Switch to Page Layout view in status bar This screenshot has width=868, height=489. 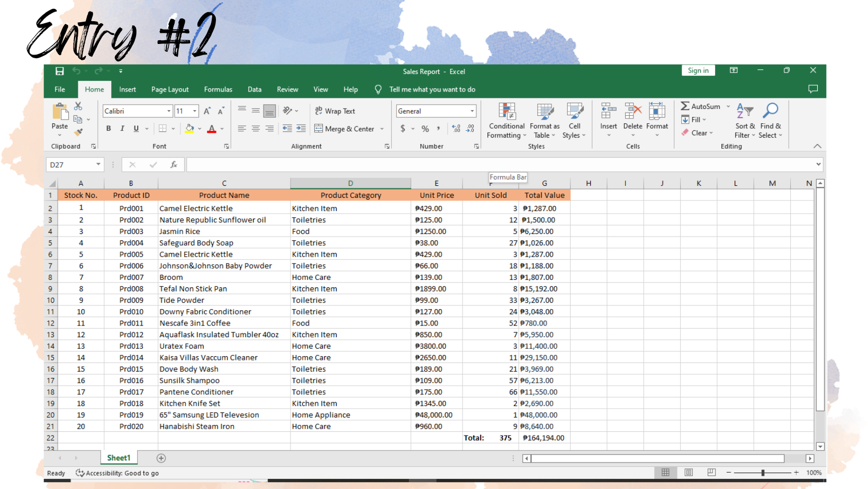coord(689,473)
